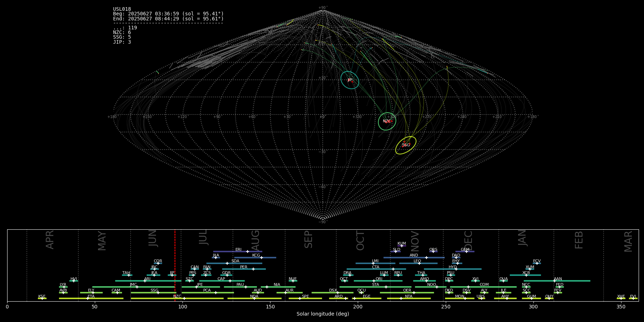Click the GEM shower label in the timeline
Image resolution: width=644 pixels, height=322 pixels.
(x=465, y=250)
